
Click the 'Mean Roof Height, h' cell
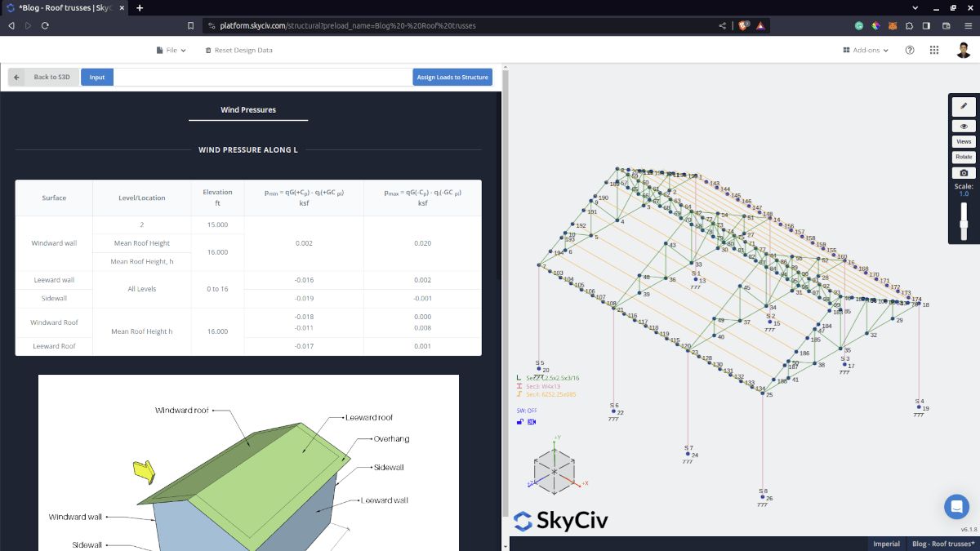click(142, 261)
